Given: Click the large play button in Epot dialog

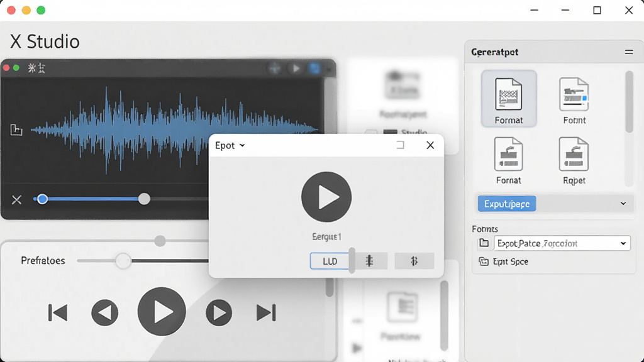Looking at the screenshot, I should [x=326, y=197].
